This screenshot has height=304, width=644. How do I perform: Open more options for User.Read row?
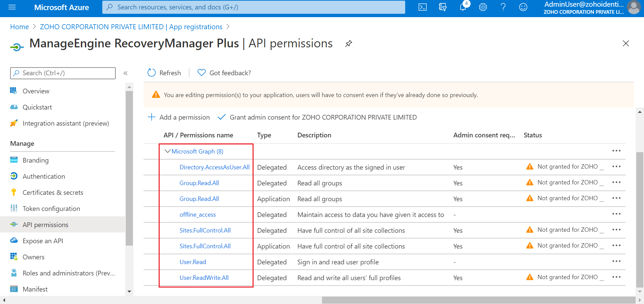tap(616, 261)
